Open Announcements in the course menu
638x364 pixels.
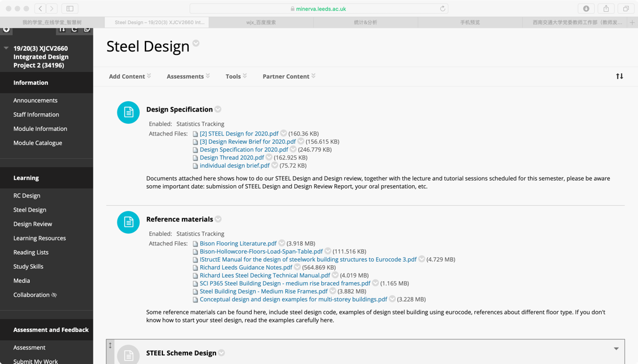coord(36,100)
